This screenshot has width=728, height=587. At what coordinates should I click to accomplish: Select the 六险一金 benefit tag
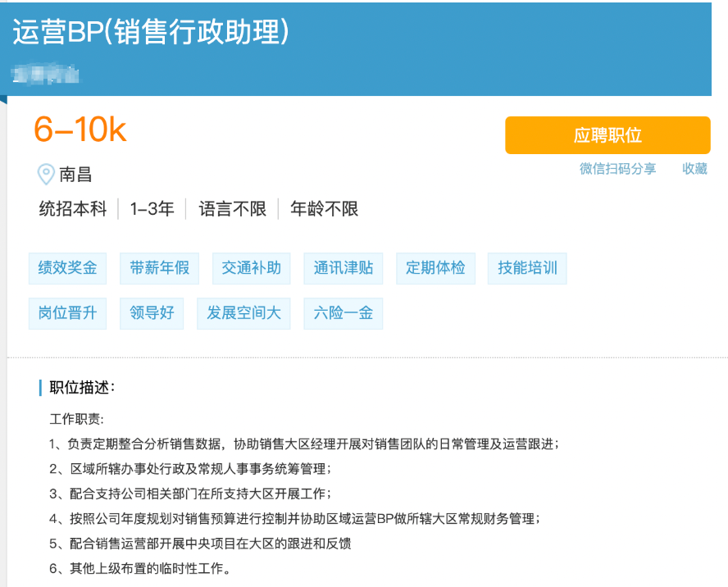coord(343,313)
